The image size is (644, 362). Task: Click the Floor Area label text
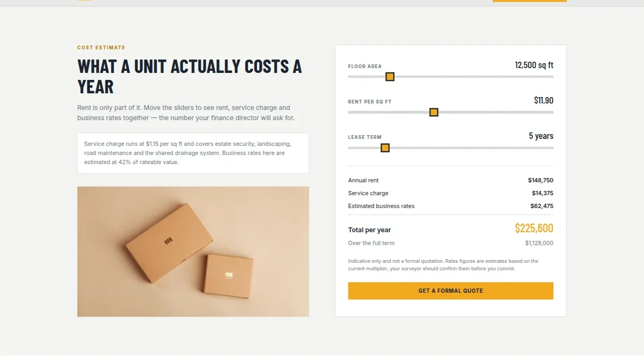click(365, 67)
